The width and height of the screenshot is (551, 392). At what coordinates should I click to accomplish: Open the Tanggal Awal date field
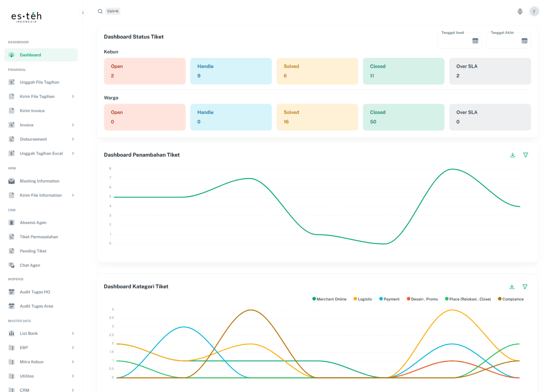tap(459, 41)
